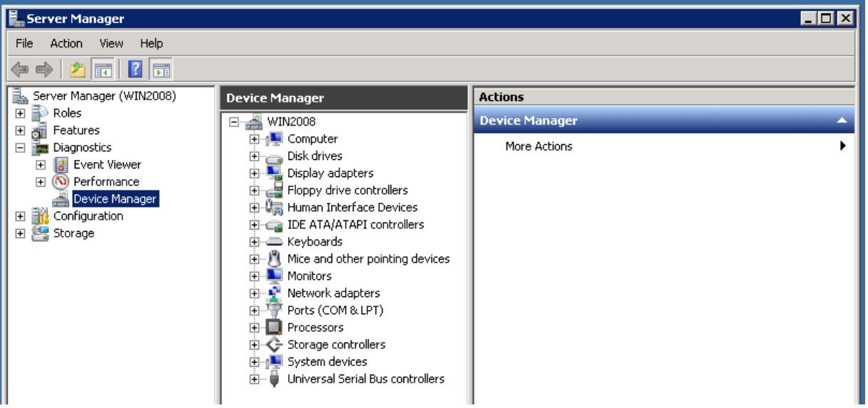The image size is (868, 408).
Task: Click the Ports (COM & LPT) icon
Action: pyautogui.click(x=275, y=310)
